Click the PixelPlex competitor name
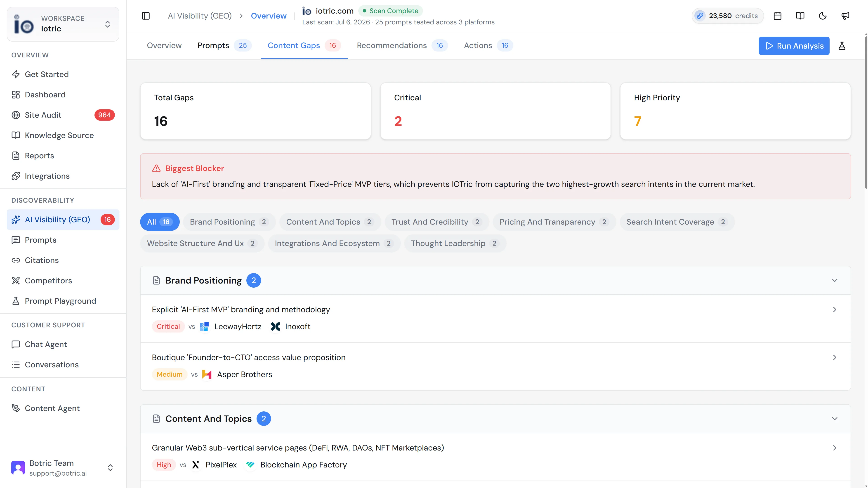 point(221,465)
